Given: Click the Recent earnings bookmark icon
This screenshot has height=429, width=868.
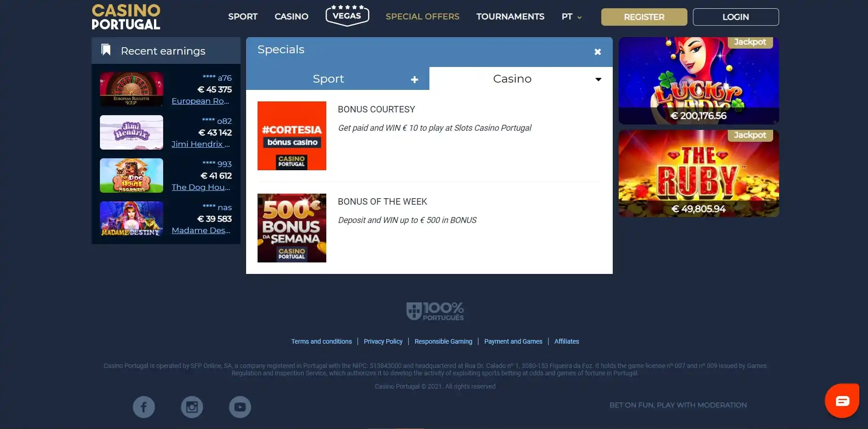Looking at the screenshot, I should [x=106, y=50].
